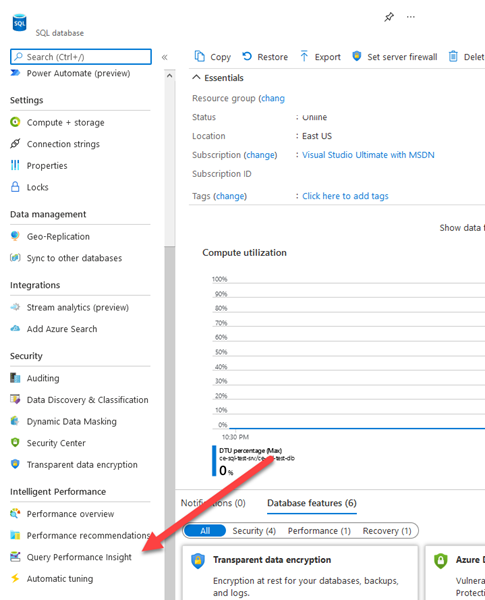Screen dimensions: 485x600
Task: Open the Geo-Replication page
Action: (x=58, y=236)
